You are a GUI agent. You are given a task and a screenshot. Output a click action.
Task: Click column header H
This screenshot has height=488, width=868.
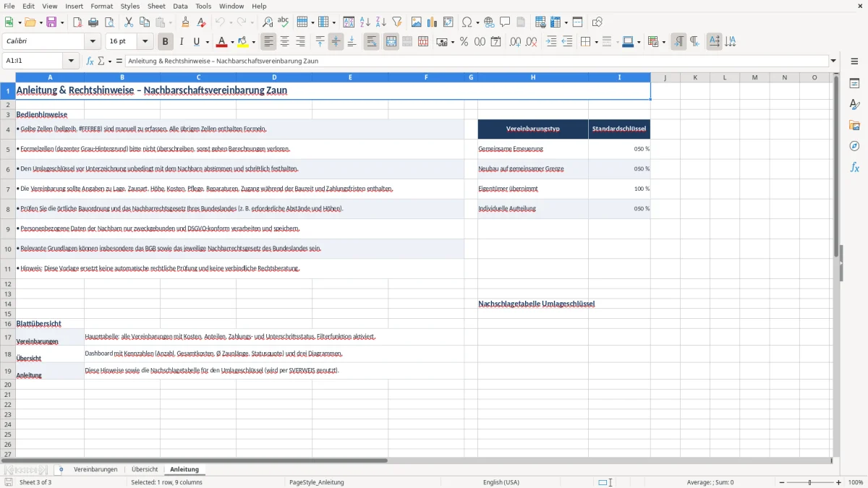533,77
